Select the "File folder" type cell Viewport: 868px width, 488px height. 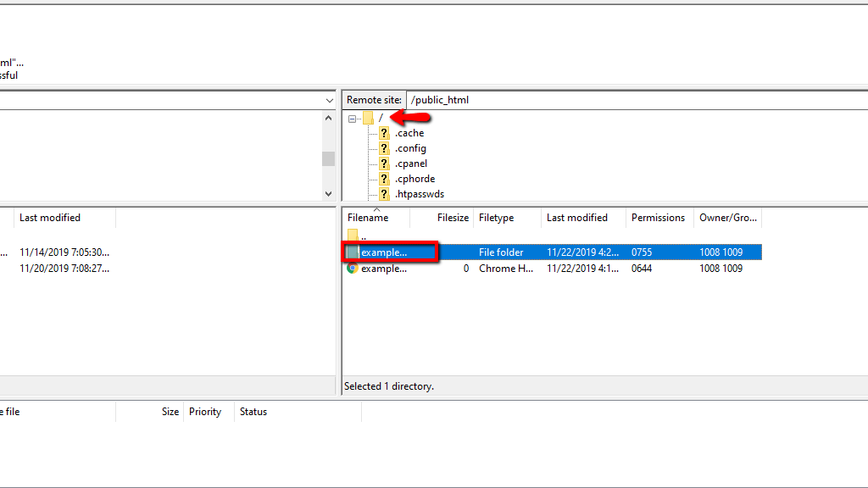click(501, 252)
